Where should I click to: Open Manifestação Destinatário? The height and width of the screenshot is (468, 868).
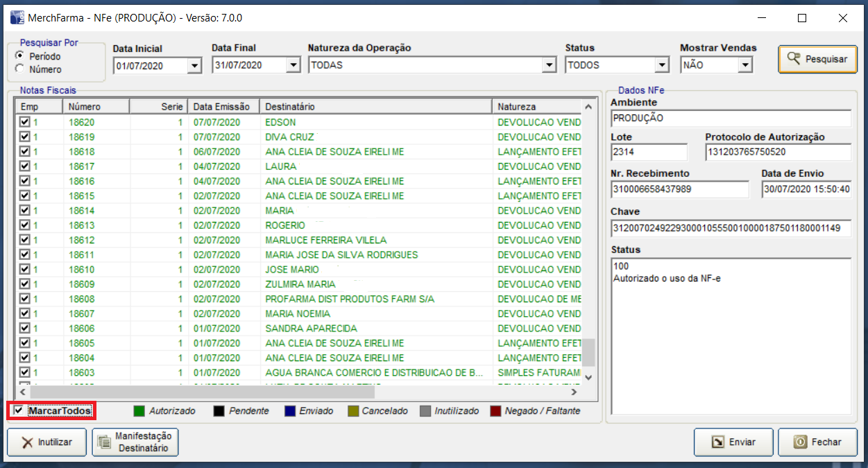tap(135, 442)
